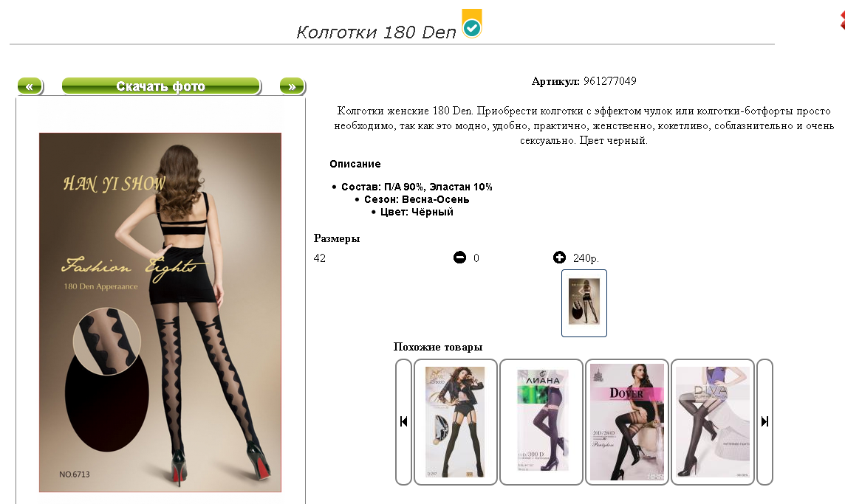The height and width of the screenshot is (504, 845).
Task: Open the Dover similar product
Action: pos(627,421)
